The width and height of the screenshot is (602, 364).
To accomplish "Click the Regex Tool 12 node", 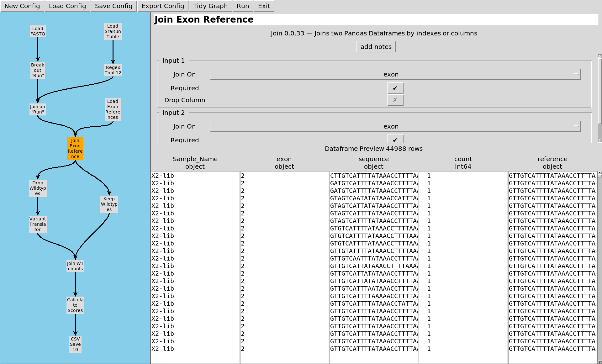I will tap(113, 70).
